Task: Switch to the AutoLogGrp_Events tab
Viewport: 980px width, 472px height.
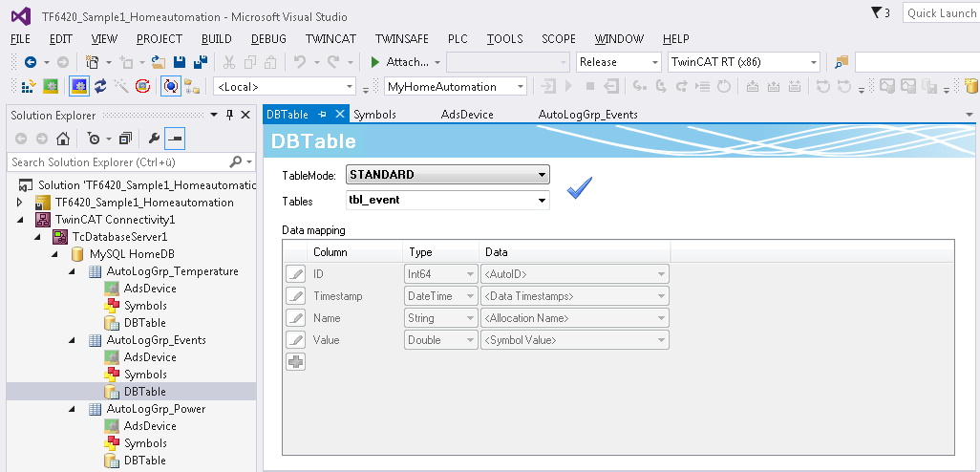Action: pyautogui.click(x=587, y=115)
